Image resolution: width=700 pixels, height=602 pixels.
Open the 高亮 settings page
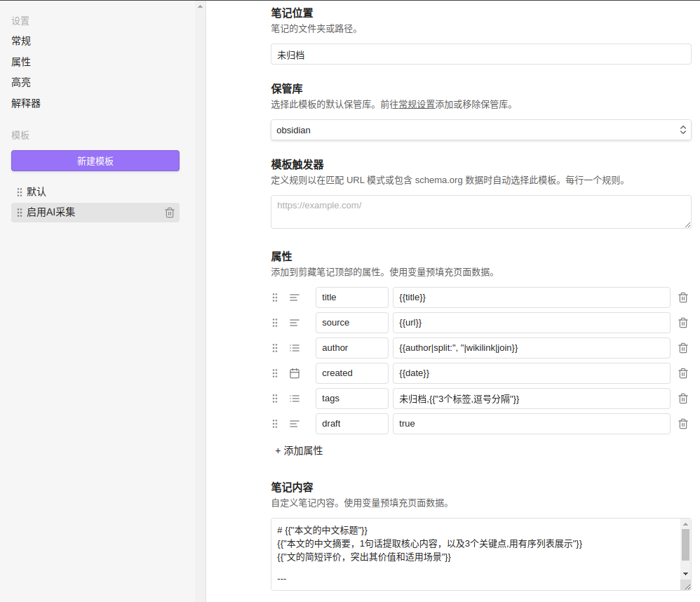click(x=21, y=82)
